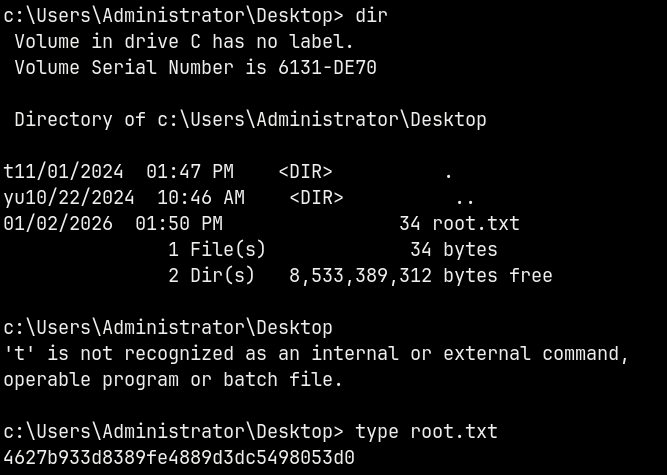Click the "Directory of" path line
Image resolution: width=667 pixels, height=475 pixels.
[250, 120]
